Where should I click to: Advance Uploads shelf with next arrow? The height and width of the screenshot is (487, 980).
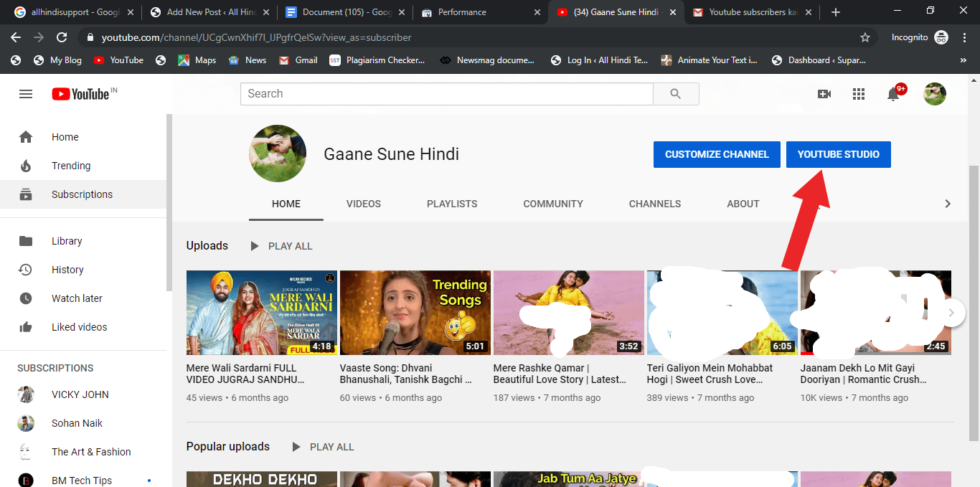[951, 313]
